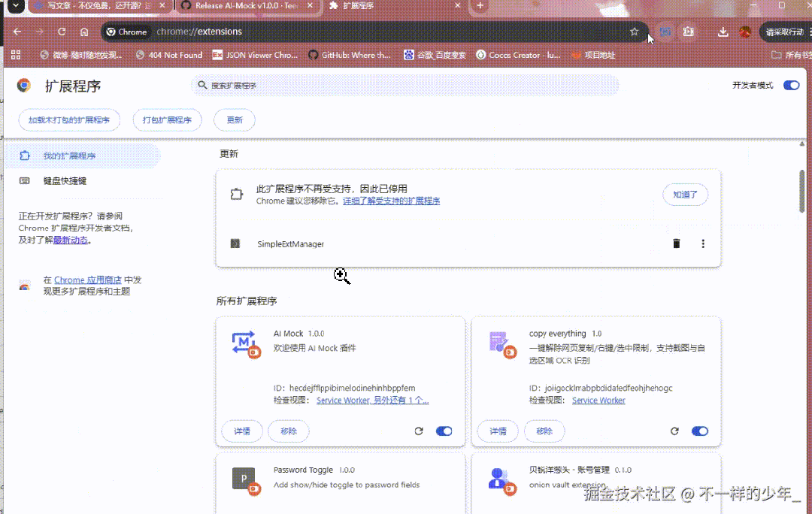
Task: Click the AI Mock extension icon in toolbar
Action: tap(665, 32)
